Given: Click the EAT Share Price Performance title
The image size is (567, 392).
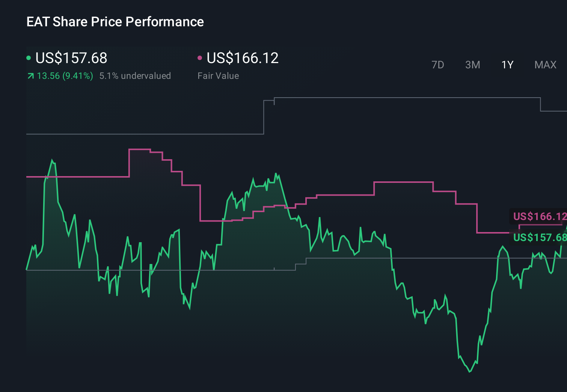Looking at the screenshot, I should click(115, 22).
